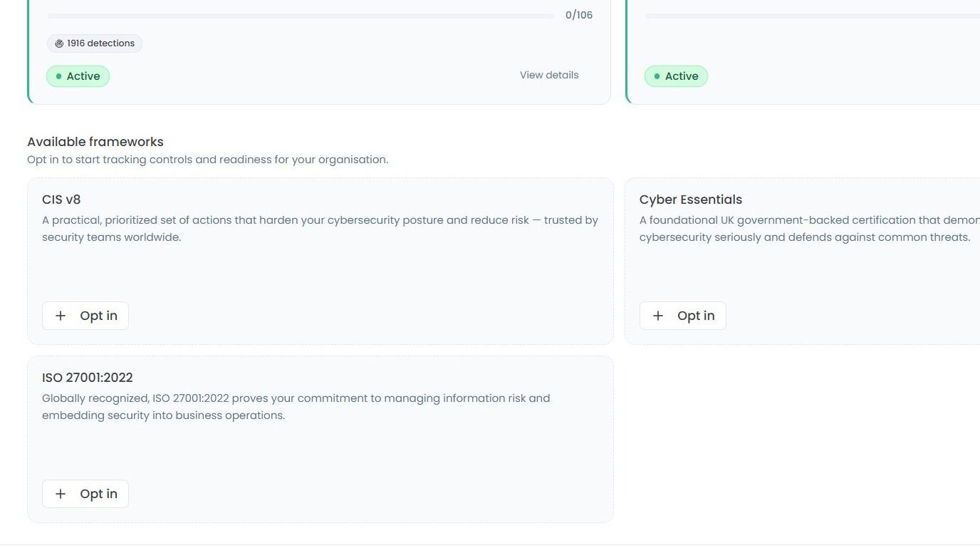The image size is (980, 548).
Task: Opt in to the ISO 27001:2022 framework
Action: click(85, 494)
